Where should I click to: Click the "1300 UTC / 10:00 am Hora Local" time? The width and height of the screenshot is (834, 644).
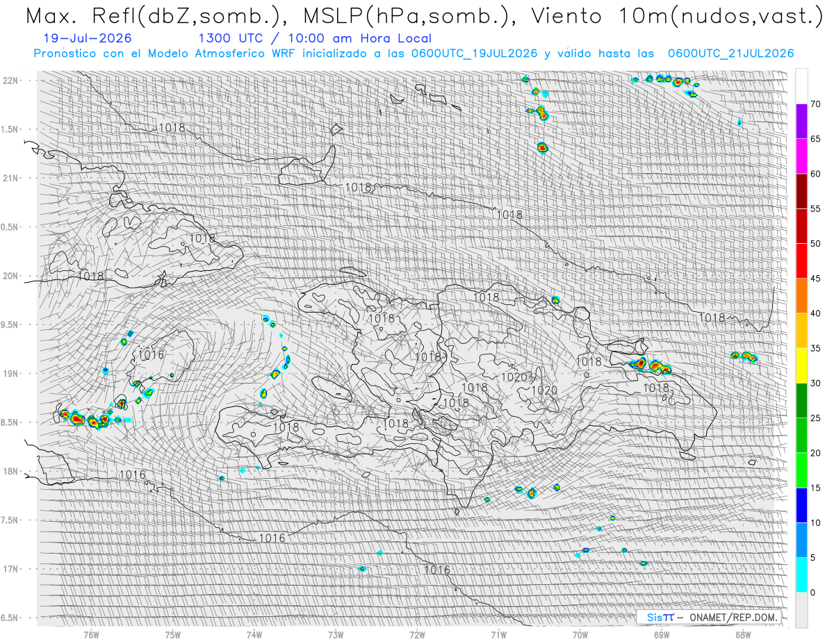[x=314, y=39]
